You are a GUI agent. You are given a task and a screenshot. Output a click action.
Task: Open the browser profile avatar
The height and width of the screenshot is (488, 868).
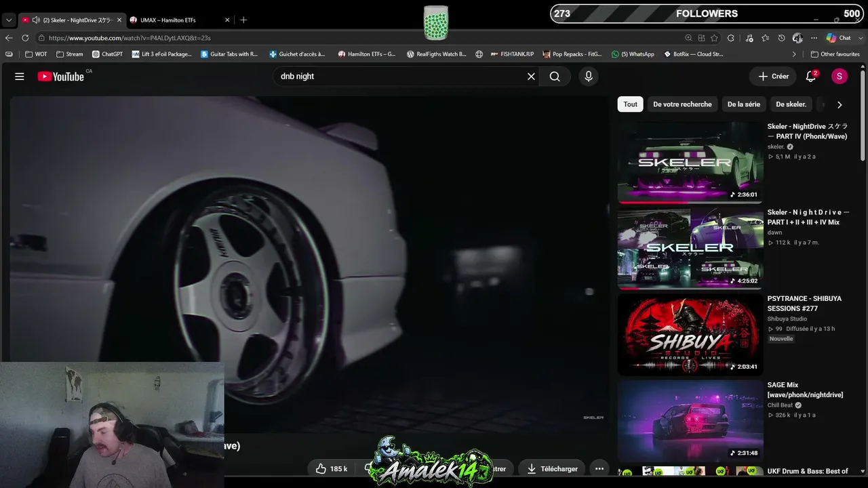(797, 38)
